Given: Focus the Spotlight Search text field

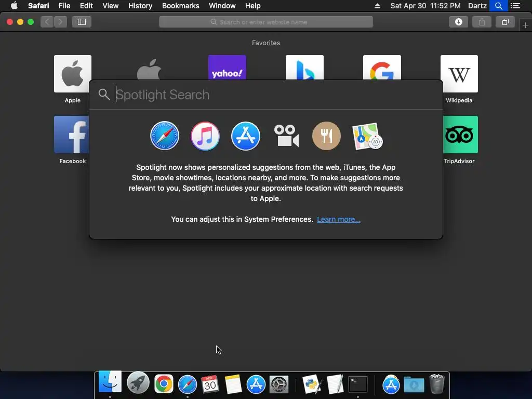Looking at the screenshot, I should (x=266, y=95).
